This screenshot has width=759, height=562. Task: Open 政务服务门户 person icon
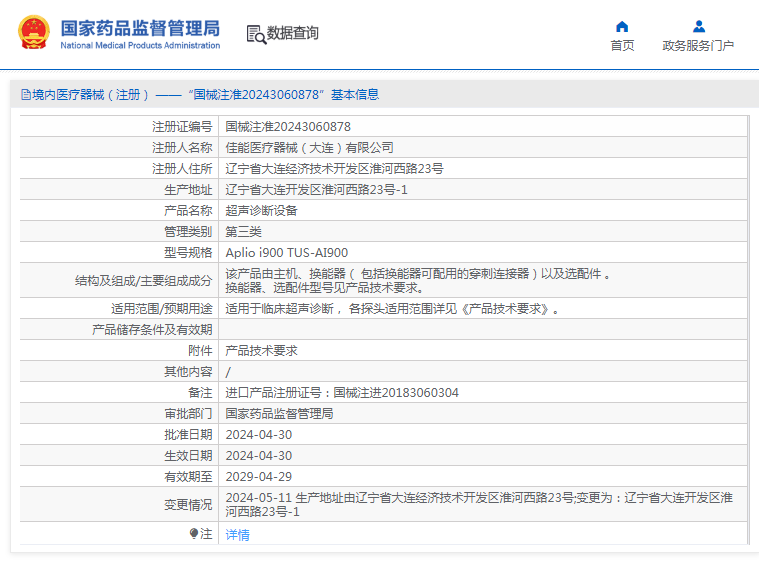698,26
